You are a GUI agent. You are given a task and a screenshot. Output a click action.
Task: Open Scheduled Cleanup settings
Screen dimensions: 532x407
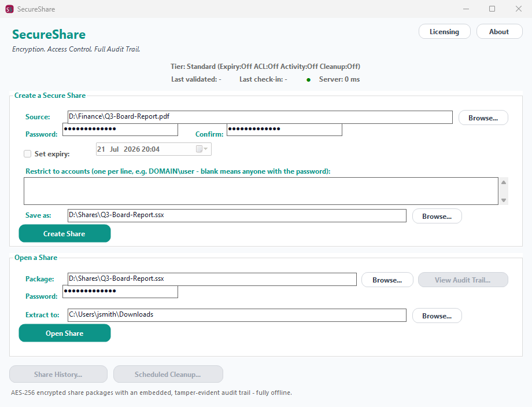(x=168, y=375)
